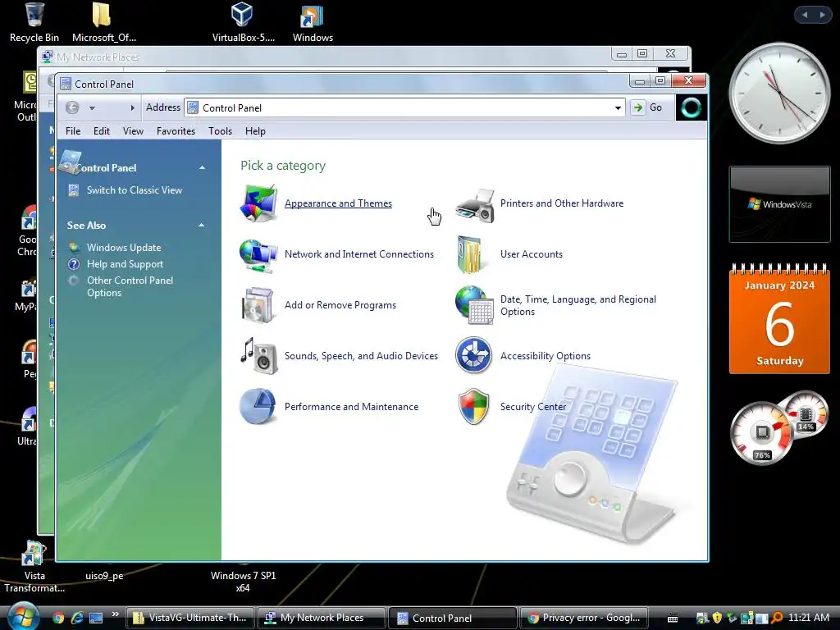The image size is (840, 630).
Task: Open the Edit menu
Action: (101, 131)
